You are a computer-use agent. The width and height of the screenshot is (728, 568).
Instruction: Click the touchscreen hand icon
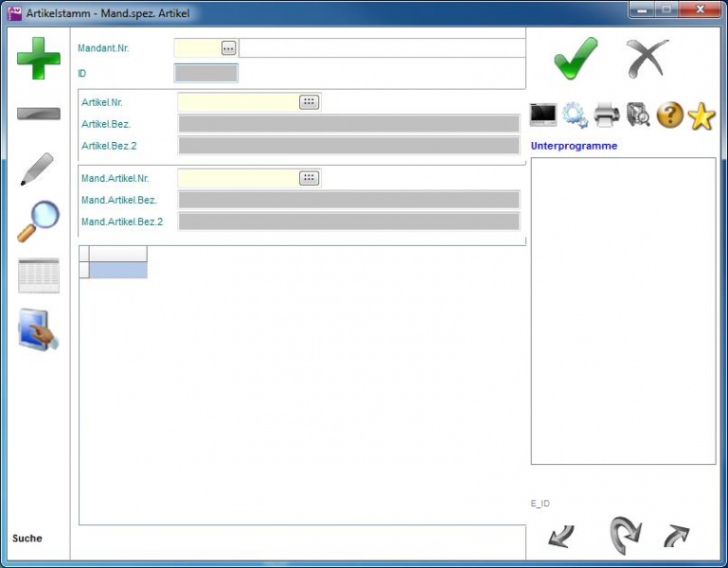point(39,330)
